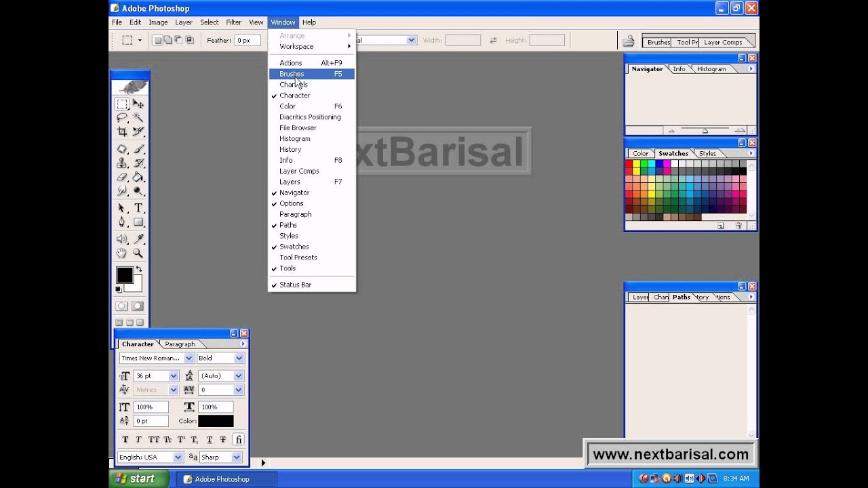Select the Hand tool
Image resolution: width=868 pixels, height=488 pixels.
point(122,253)
